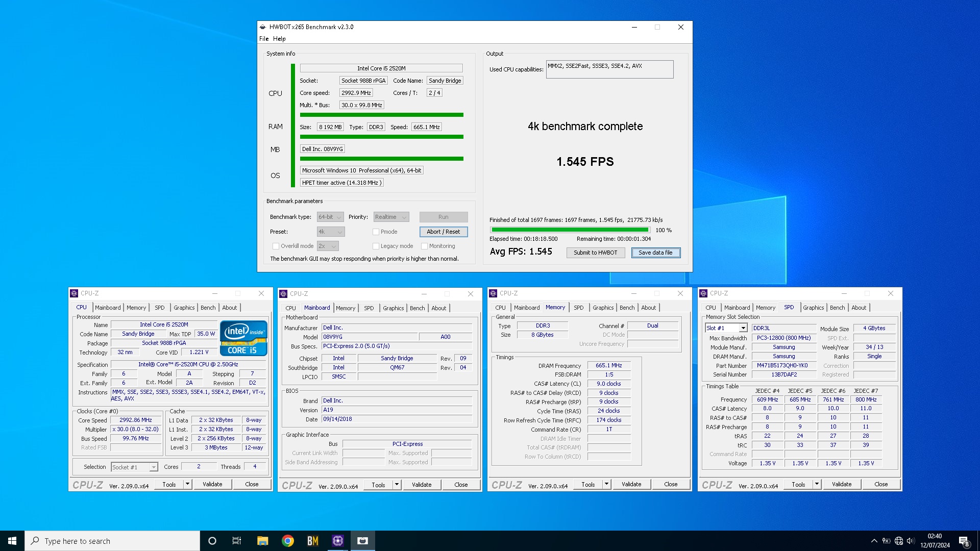
Task: Click the CPU-Z icon in Memory window title bar
Action: pyautogui.click(x=493, y=293)
